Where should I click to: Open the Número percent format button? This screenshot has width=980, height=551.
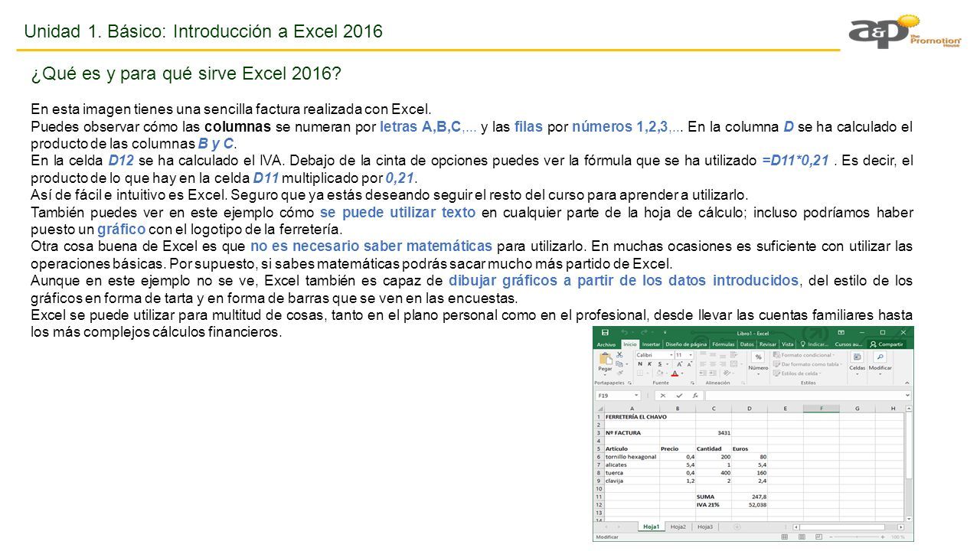pyautogui.click(x=758, y=357)
